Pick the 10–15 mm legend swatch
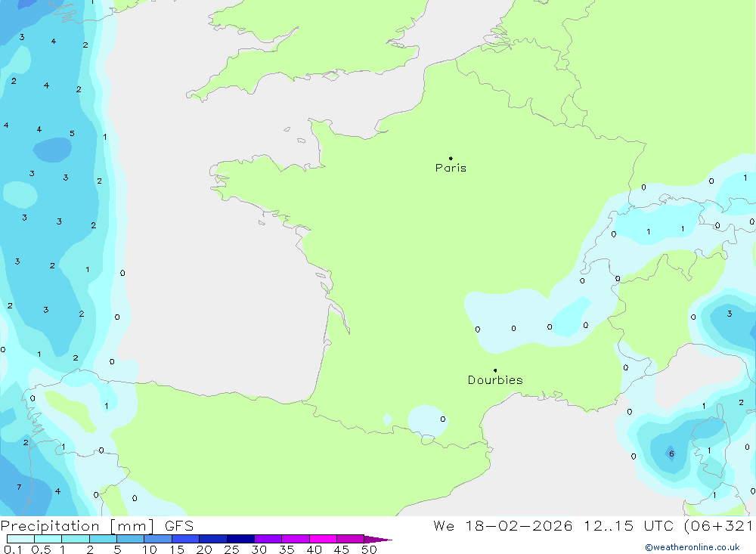The height and width of the screenshot is (554, 756). click(158, 539)
